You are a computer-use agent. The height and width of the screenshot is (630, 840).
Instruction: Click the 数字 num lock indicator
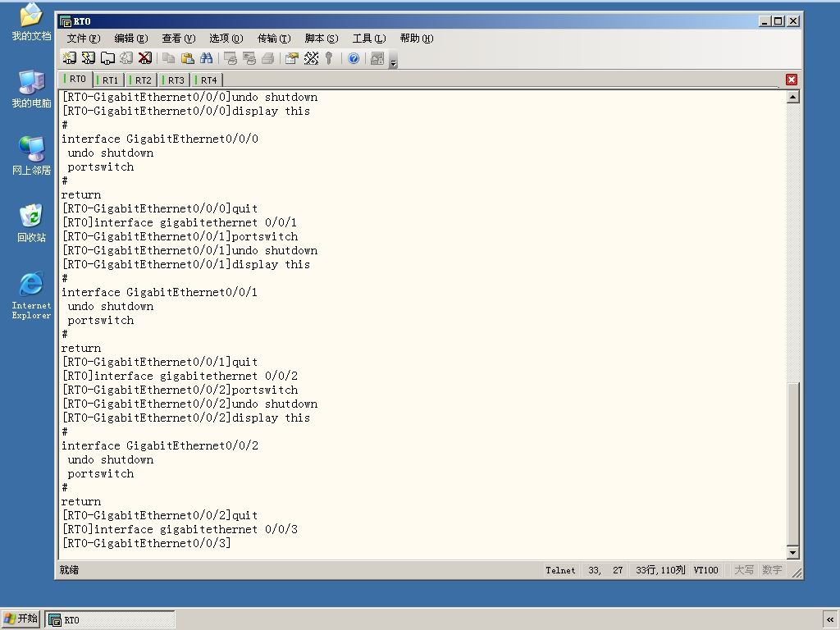click(772, 570)
